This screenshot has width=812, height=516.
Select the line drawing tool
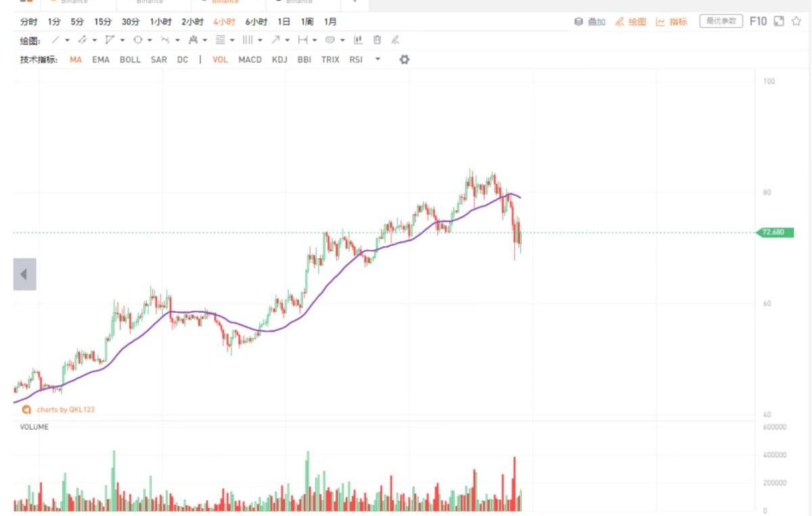tap(56, 41)
